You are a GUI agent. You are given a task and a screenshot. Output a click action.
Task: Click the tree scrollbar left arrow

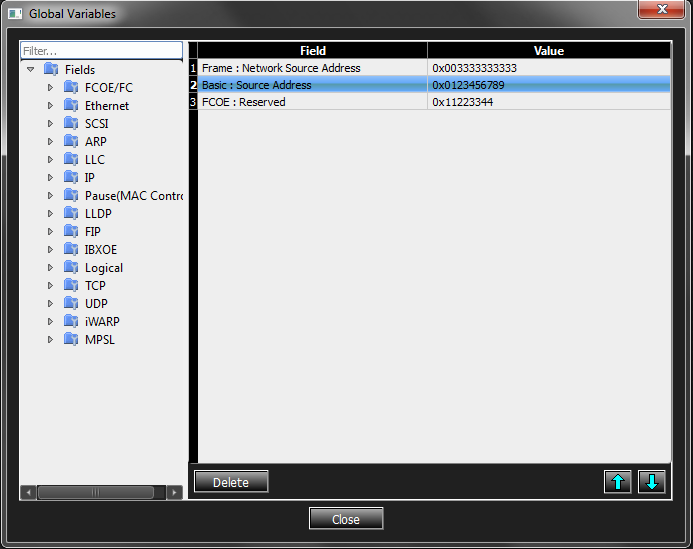tap(28, 492)
